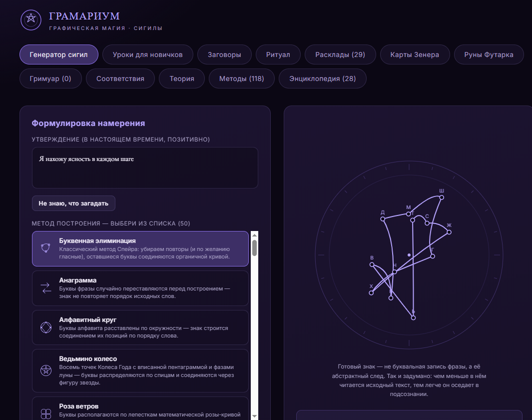The image size is (532, 420).
Task: Open the Энциклопедия (28) tab
Action: [322, 79]
